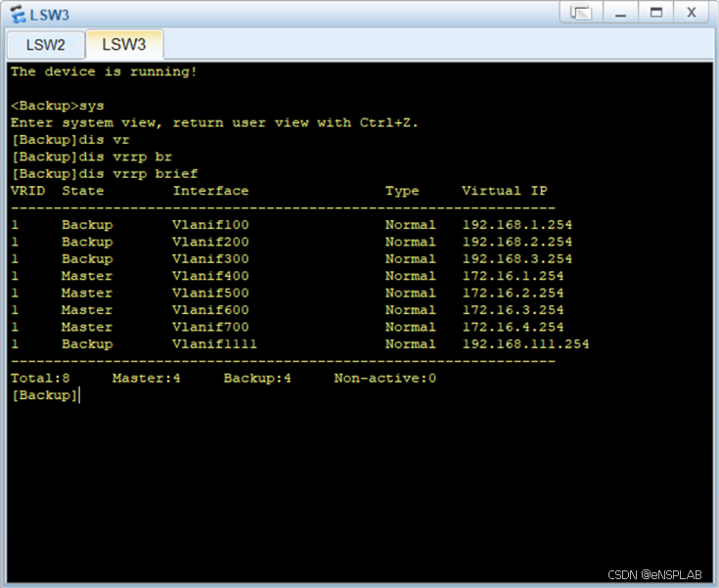Click the 'Master:4' summary value
The width and height of the screenshot is (719, 588).
coord(147,379)
